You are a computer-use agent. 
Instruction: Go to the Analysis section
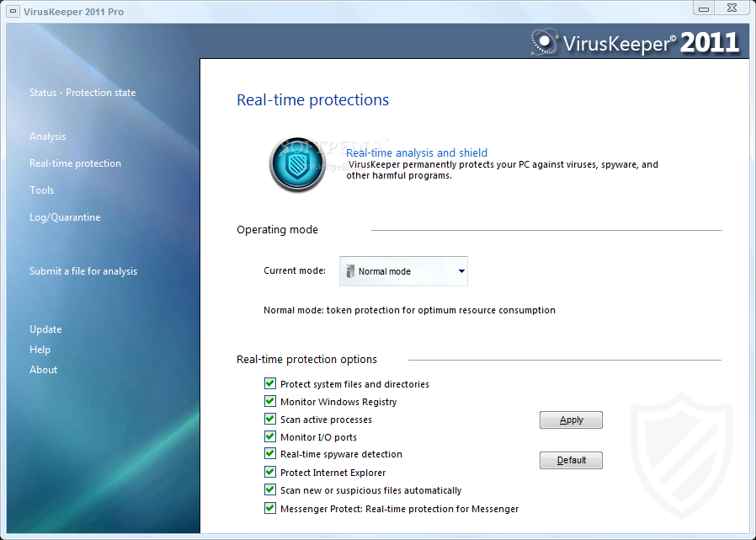47,136
